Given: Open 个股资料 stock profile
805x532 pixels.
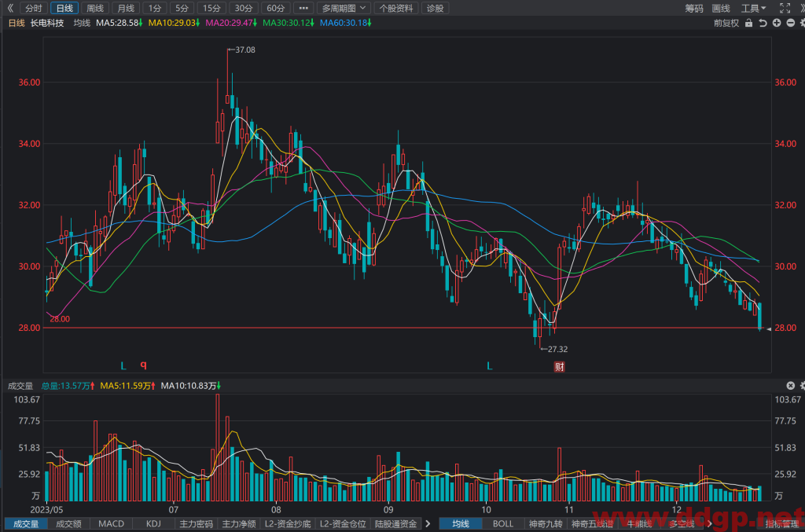Looking at the screenshot, I should point(396,8).
